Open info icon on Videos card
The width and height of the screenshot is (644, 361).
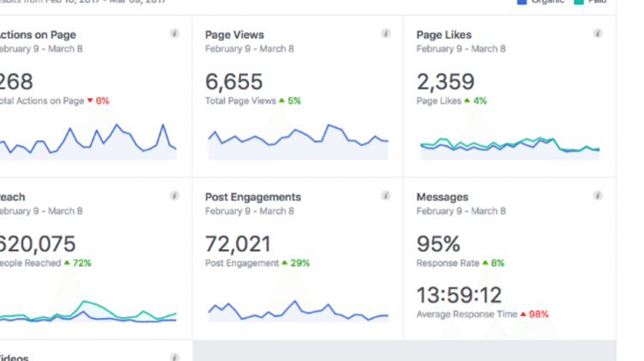[174, 357]
